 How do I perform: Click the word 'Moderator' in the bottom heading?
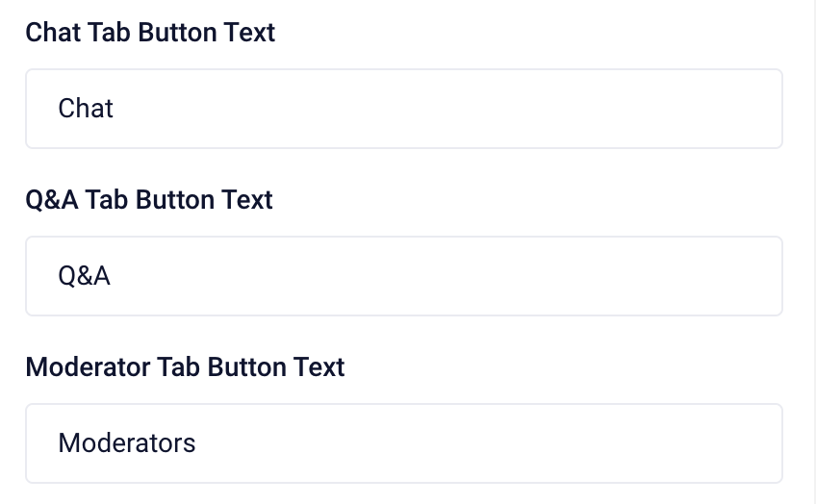click(x=88, y=367)
